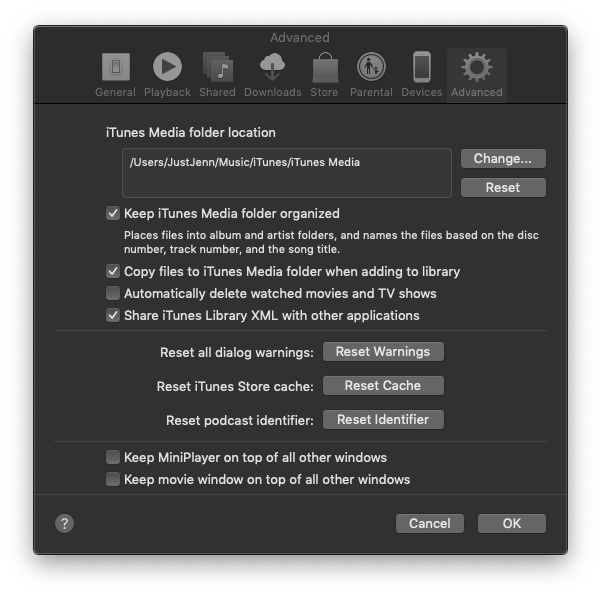Confirm settings with the OK button
601x596 pixels.
coord(512,523)
